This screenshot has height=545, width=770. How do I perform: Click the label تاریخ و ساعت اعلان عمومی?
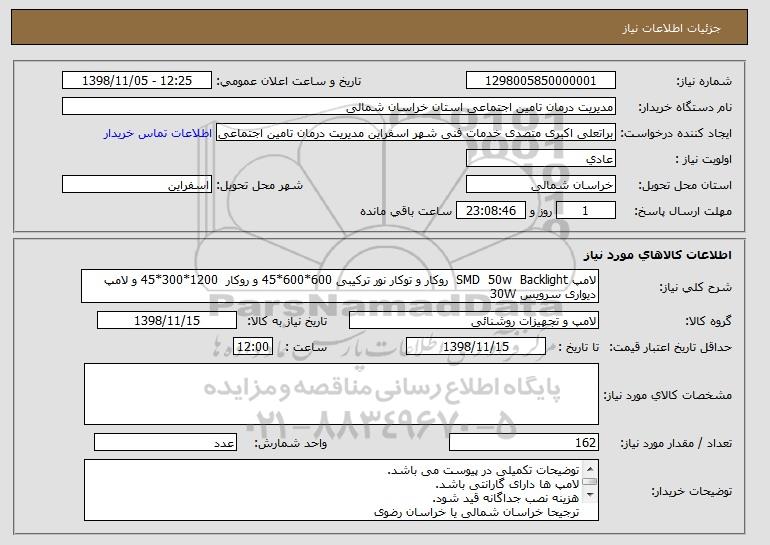click(289, 81)
